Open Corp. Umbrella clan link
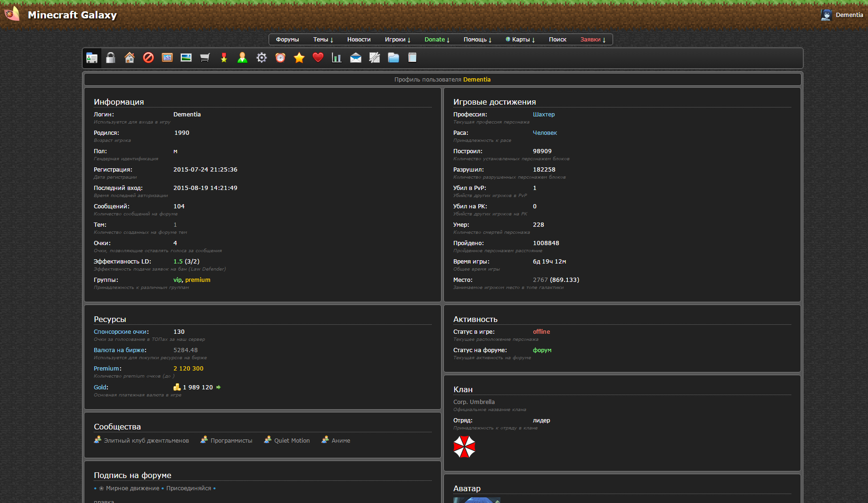 pyautogui.click(x=474, y=402)
